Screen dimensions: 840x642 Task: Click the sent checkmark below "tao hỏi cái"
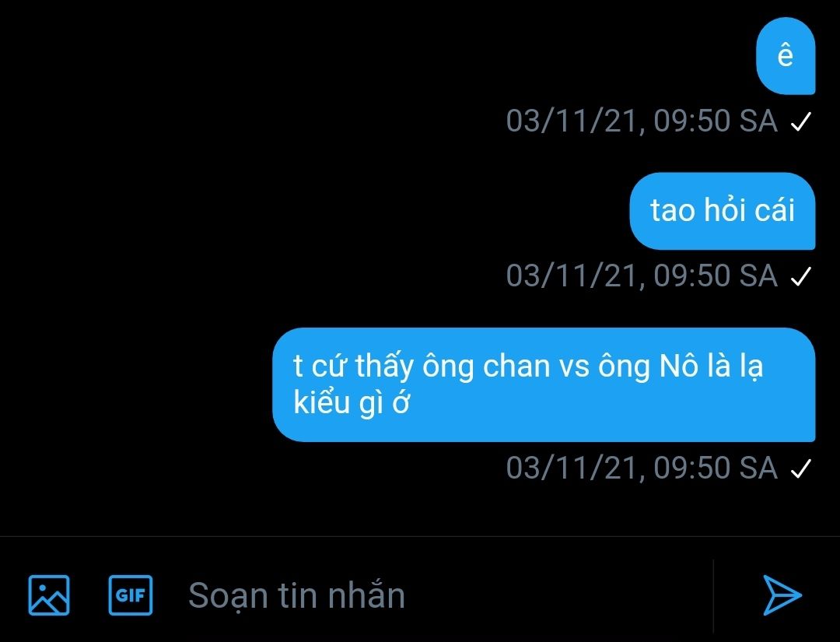pos(801,276)
